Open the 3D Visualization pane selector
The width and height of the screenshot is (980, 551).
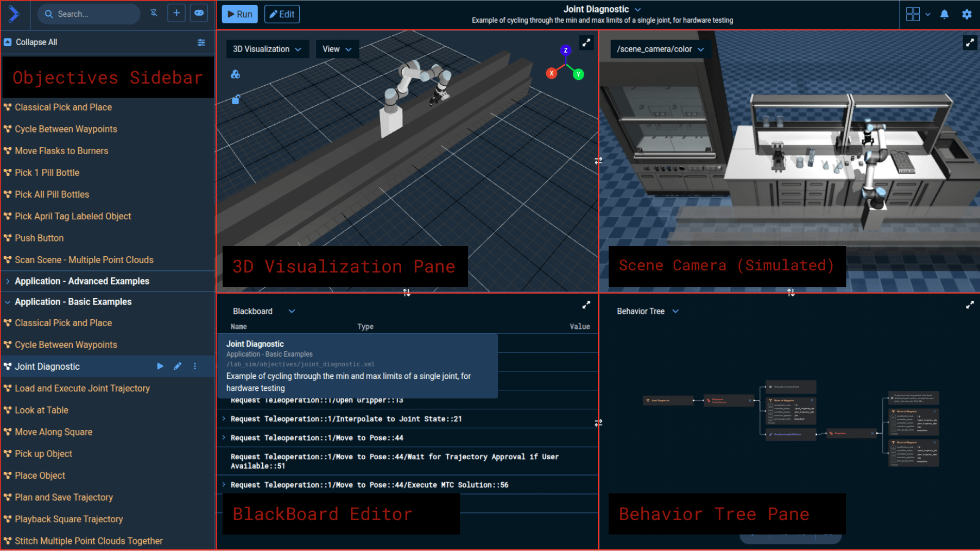[267, 49]
